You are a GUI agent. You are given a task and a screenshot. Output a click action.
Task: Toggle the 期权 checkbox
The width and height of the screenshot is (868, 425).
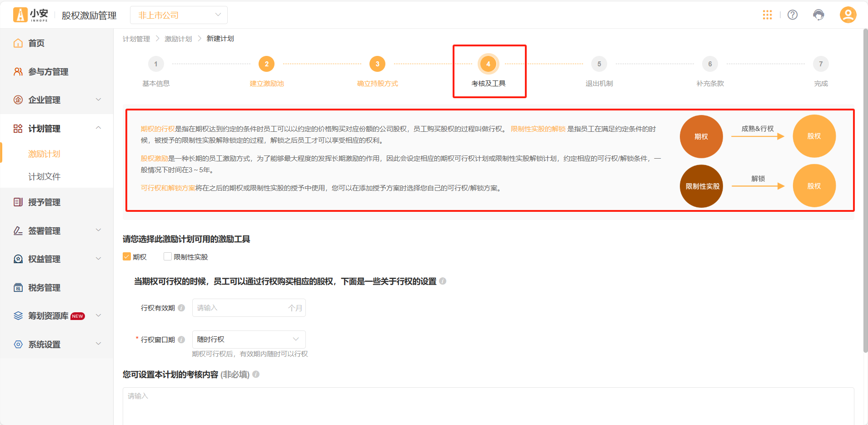point(127,257)
